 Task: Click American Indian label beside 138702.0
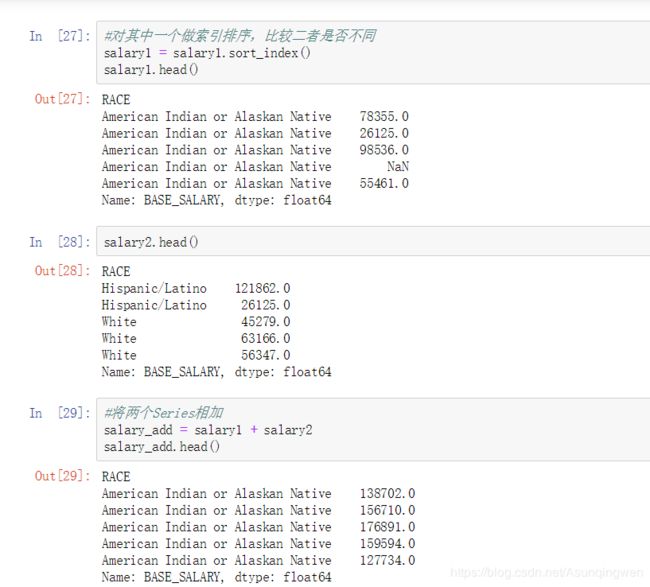[x=216, y=493]
